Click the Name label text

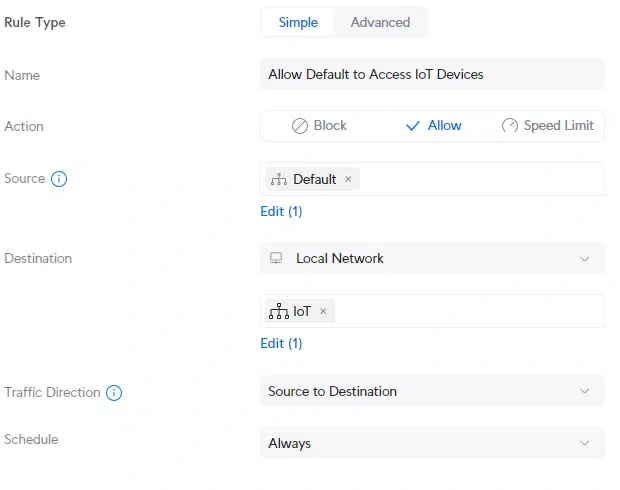22,75
